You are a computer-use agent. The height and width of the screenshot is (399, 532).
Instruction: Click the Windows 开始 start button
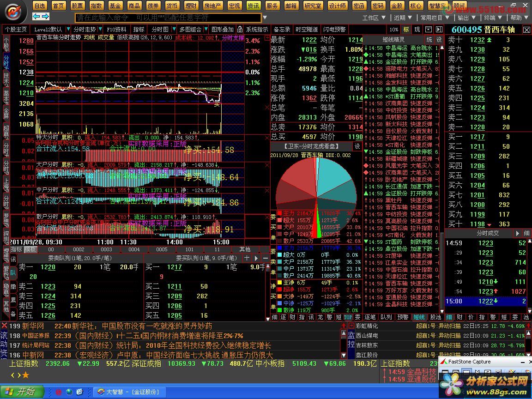coord(22,392)
